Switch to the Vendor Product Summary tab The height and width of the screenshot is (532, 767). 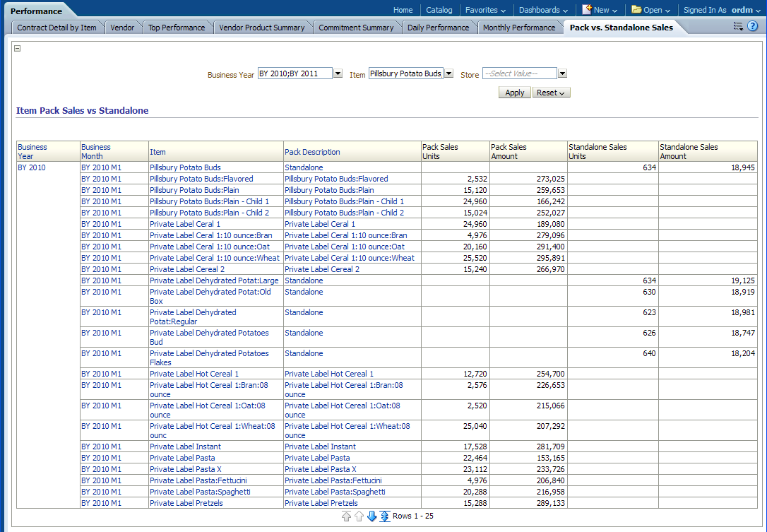(262, 28)
